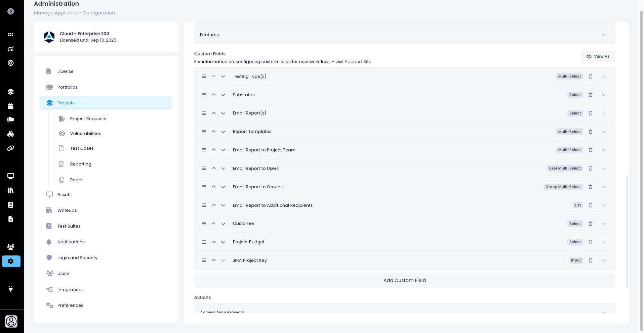
Task: Expand Testing Type(s) field details
Action: pos(603,77)
